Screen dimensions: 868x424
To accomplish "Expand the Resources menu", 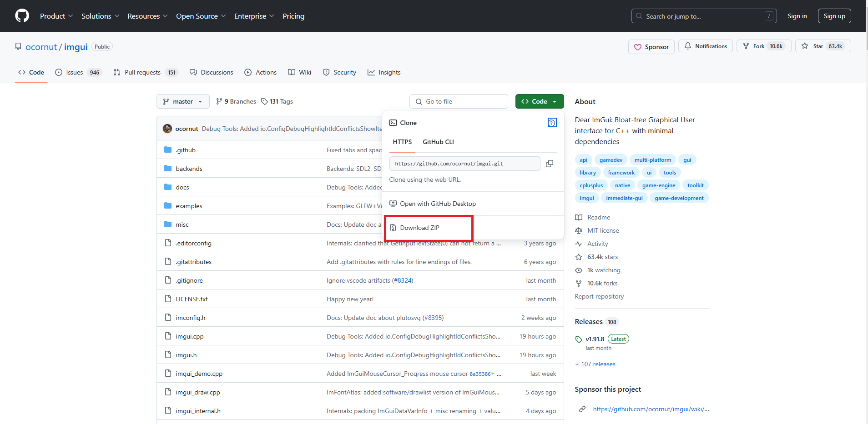I will pyautogui.click(x=147, y=16).
